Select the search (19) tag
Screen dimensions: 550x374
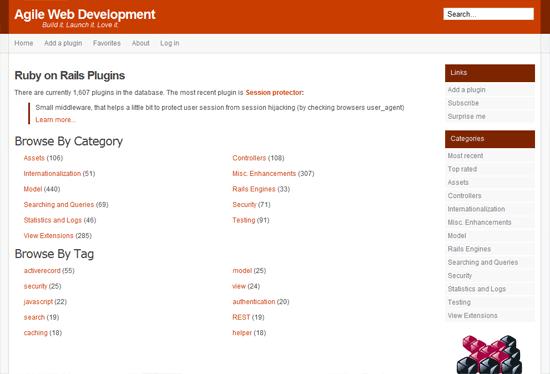(34, 317)
